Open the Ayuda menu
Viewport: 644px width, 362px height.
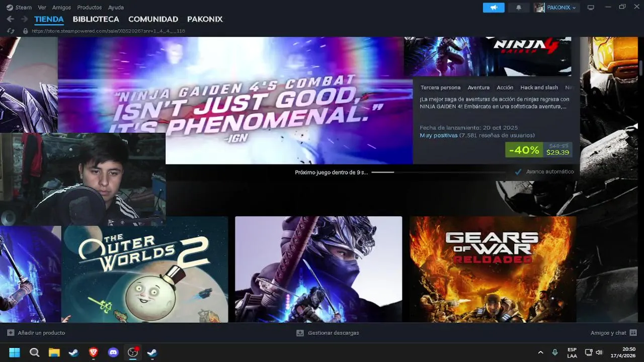116,8
